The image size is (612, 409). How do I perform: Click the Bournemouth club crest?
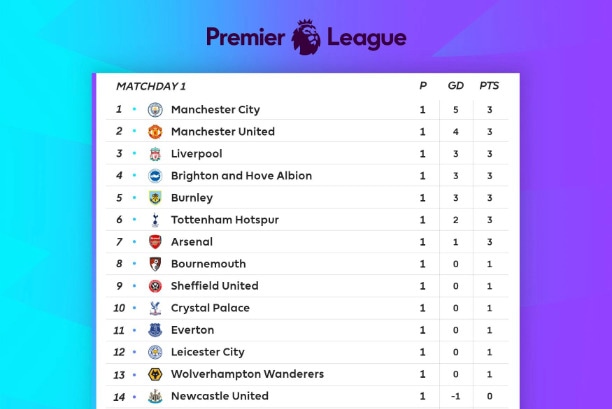pyautogui.click(x=155, y=264)
